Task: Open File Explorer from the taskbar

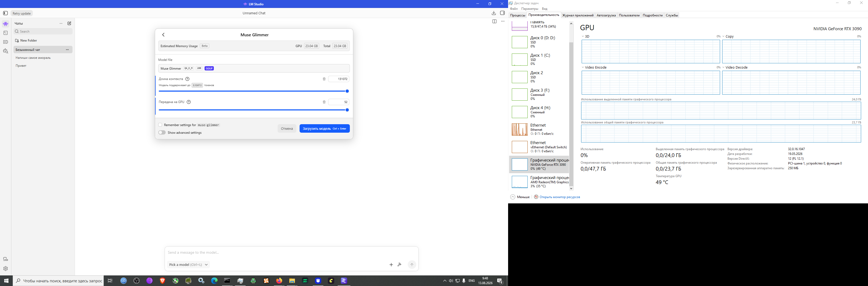Action: pos(292,281)
